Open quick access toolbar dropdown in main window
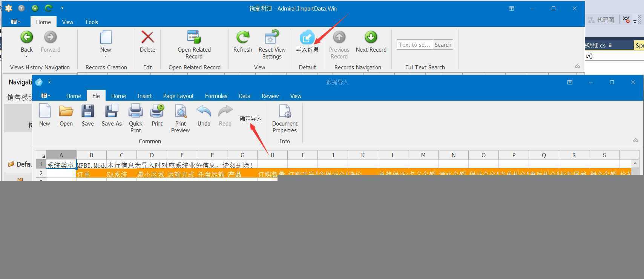644x279 pixels. [x=62, y=8]
